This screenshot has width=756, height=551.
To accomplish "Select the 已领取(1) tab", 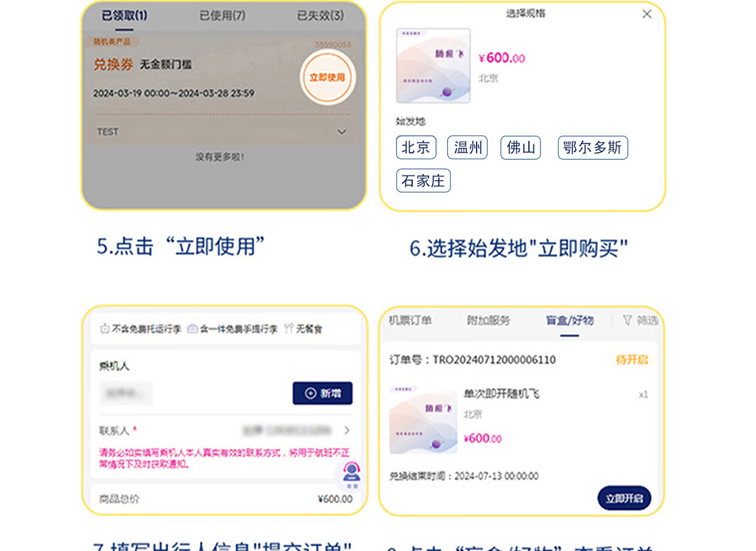I will (124, 15).
